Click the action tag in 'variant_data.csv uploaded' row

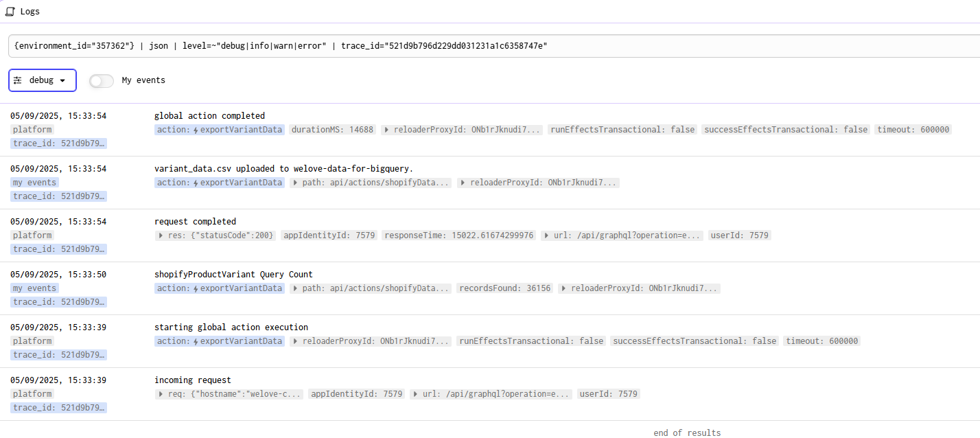(220, 183)
